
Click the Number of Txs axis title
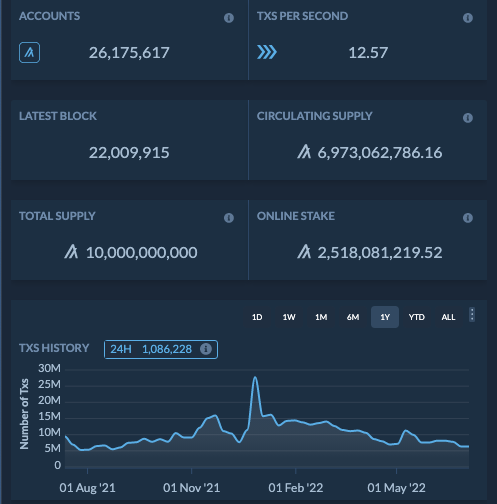coord(24,414)
